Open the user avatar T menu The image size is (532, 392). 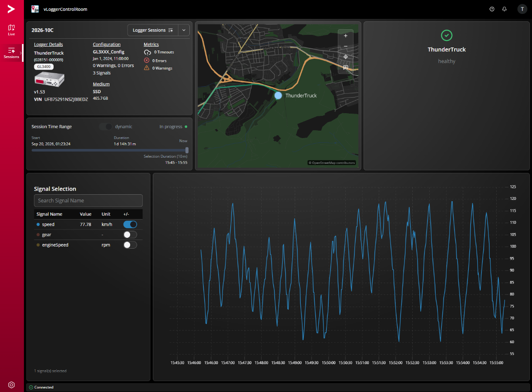522,9
